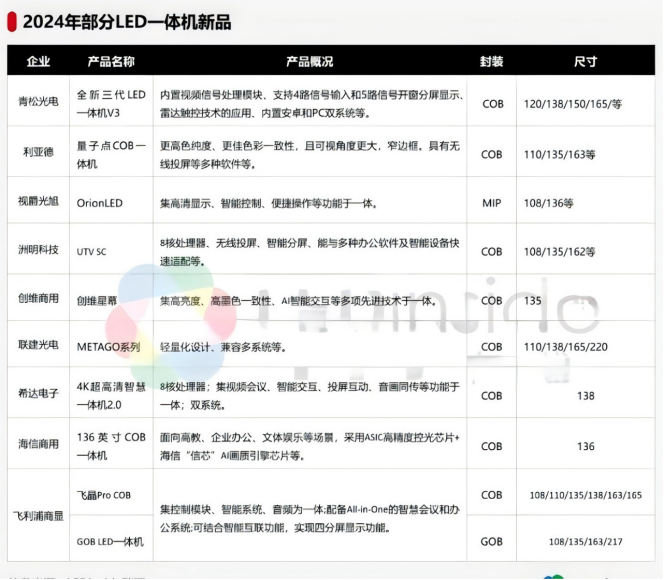
Task: Select the company cell '飞利浦商显'
Action: [38, 516]
